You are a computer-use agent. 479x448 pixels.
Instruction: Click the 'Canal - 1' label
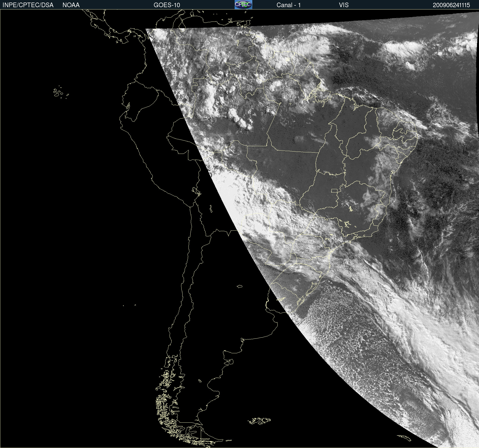pyautogui.click(x=288, y=5)
